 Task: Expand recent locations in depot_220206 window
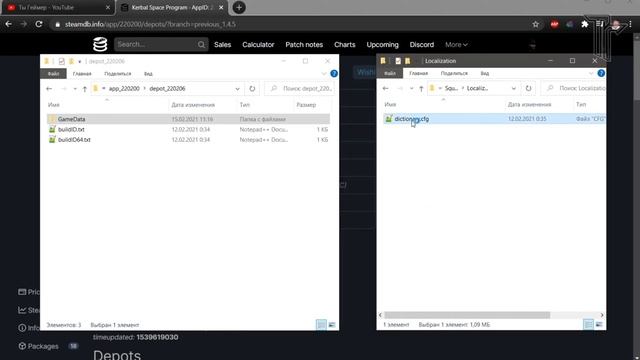pos(75,89)
